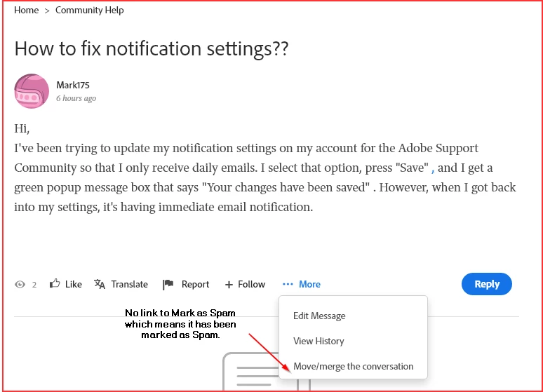Choose Move/merge the conversation

[x=353, y=366]
